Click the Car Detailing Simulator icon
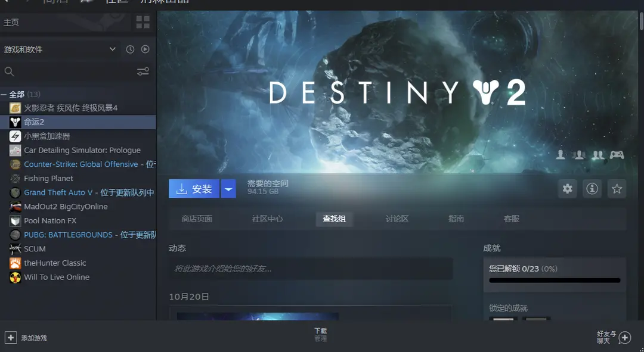Viewport: 644px width, 352px height. coord(15,150)
